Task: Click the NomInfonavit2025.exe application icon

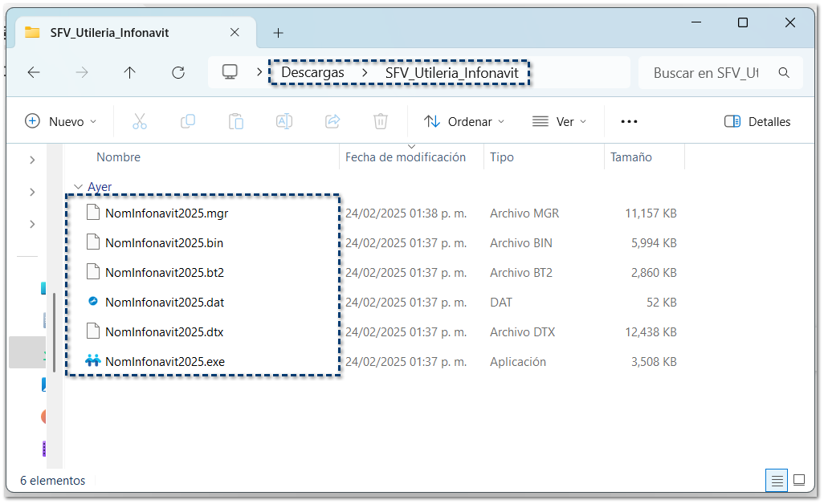Action: coord(93,361)
